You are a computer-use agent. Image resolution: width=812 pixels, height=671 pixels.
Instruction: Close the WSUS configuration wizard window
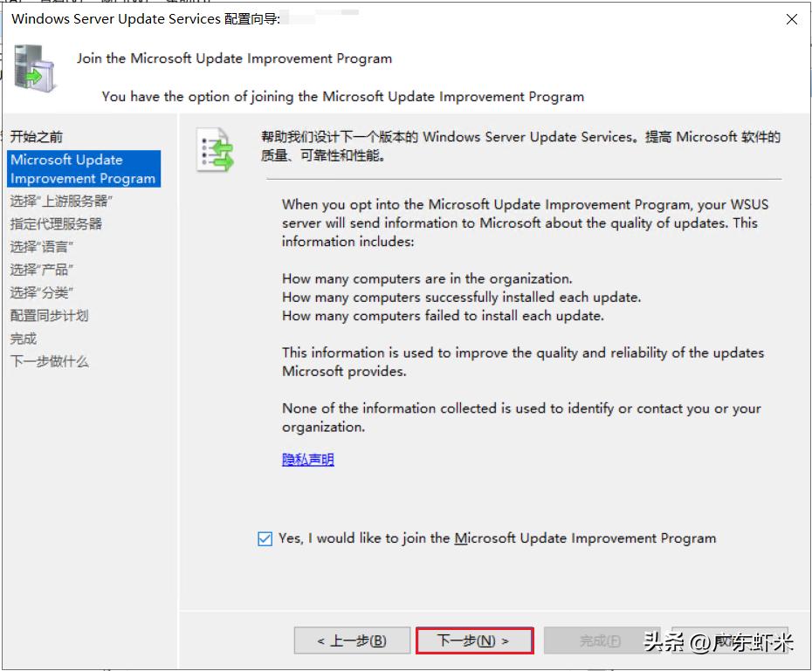(x=791, y=19)
